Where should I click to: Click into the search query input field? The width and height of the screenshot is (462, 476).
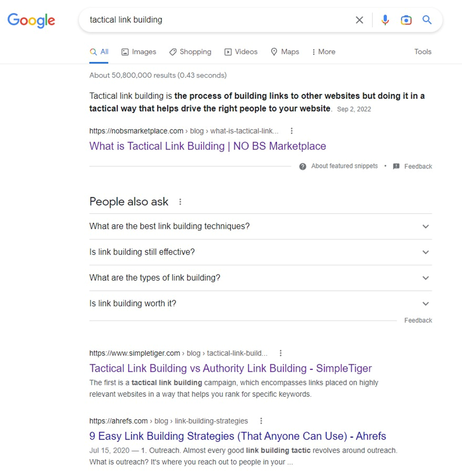(x=213, y=20)
